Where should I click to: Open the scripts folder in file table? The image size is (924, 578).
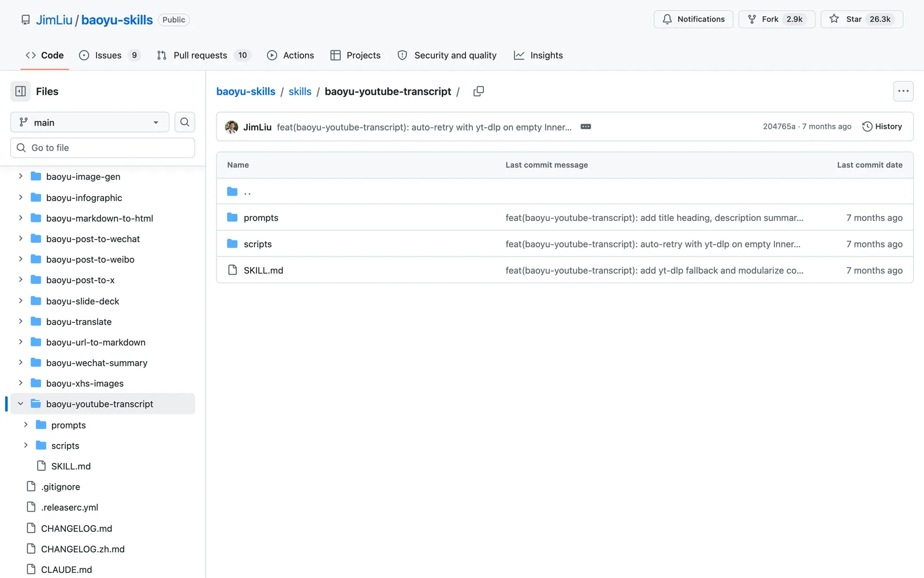pos(258,244)
